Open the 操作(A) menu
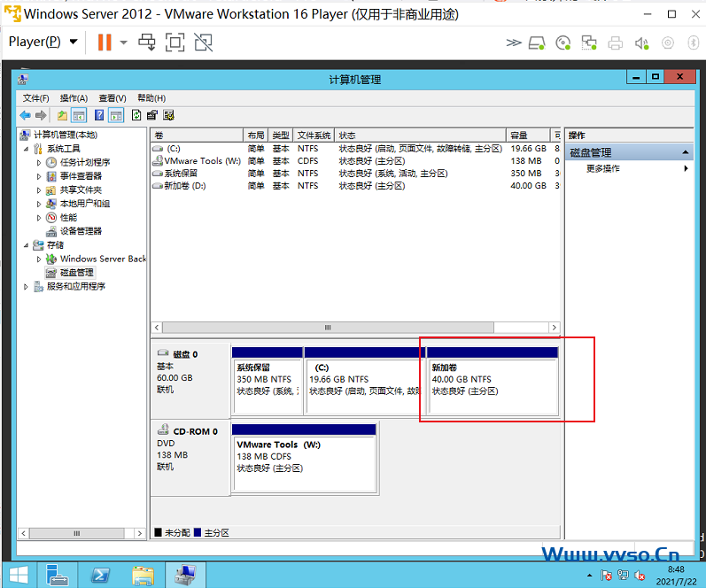 tap(74, 98)
